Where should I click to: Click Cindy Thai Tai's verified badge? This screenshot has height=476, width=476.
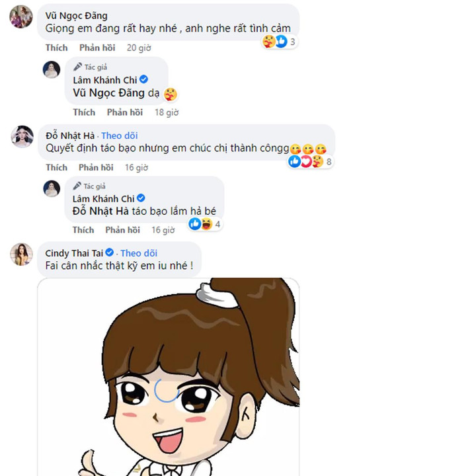click(110, 253)
